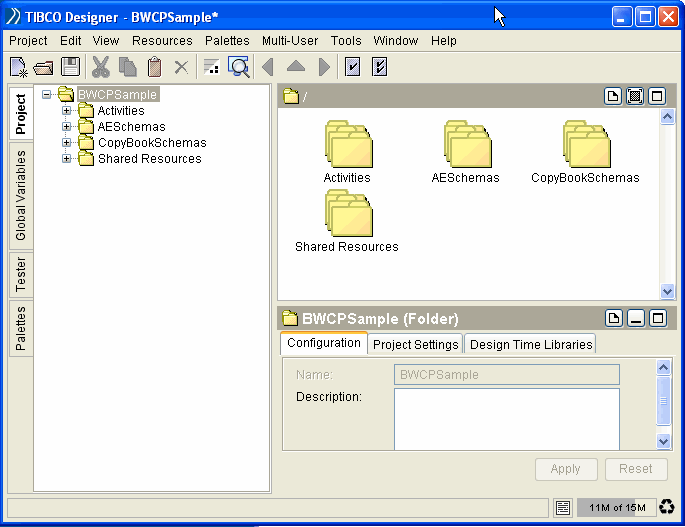Save the project with the floppy disk icon

click(70, 67)
